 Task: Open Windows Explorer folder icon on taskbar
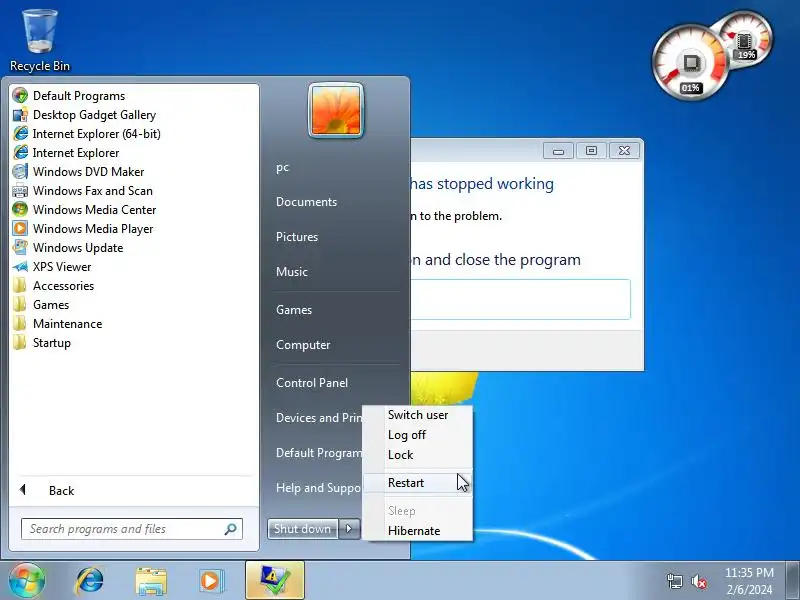tap(151, 581)
